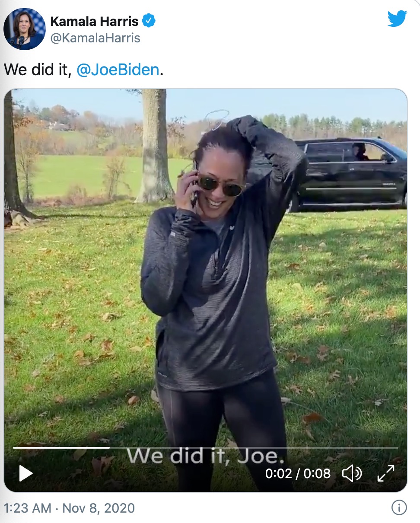The image size is (420, 523).
Task: Click the 0:02 / 0:08 time display
Action: tap(298, 473)
